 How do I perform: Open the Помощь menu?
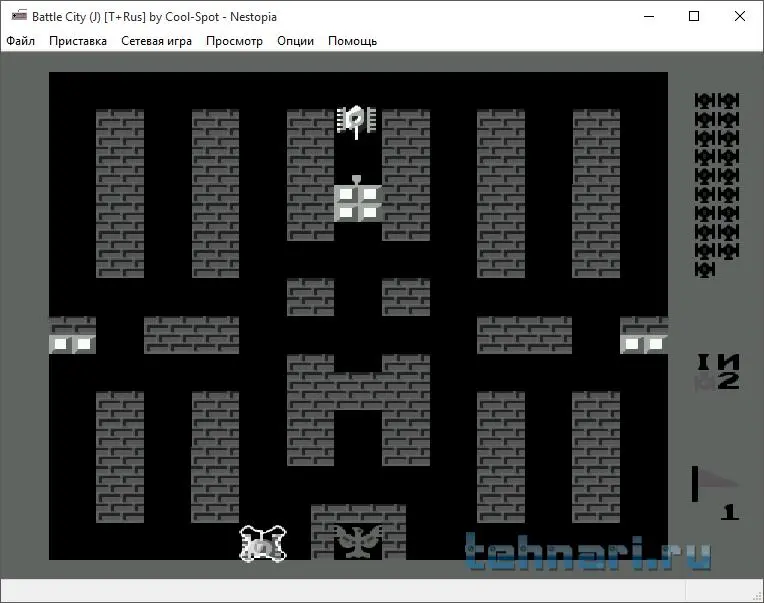pos(352,41)
